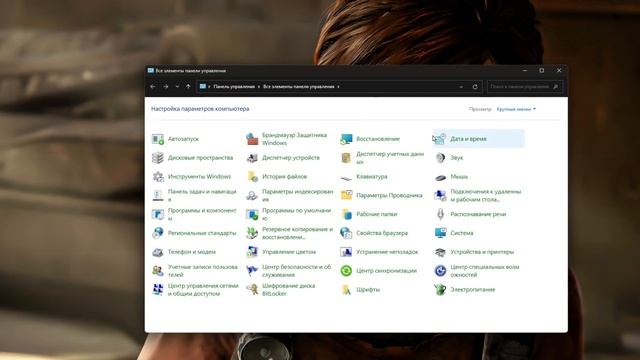This screenshot has width=640, height=360.
Task: Open the Центр безопасности и обслуживания flag icon
Action: coord(252,271)
